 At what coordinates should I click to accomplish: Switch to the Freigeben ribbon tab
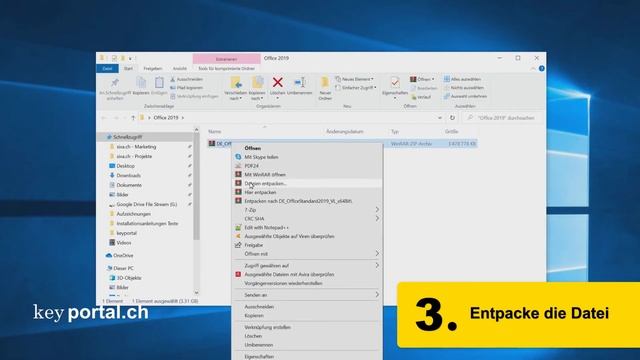(153, 69)
